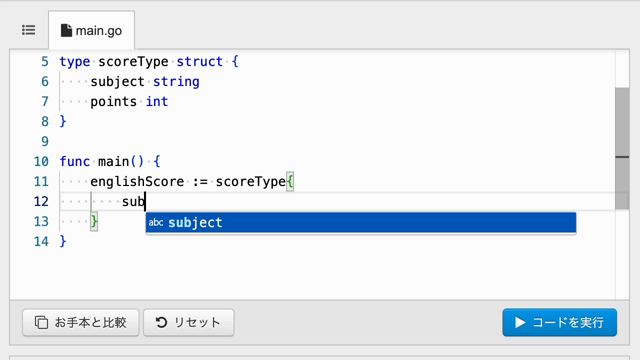Screen dimensions: 640x360
Task: Click the リセット button
Action: click(189, 322)
